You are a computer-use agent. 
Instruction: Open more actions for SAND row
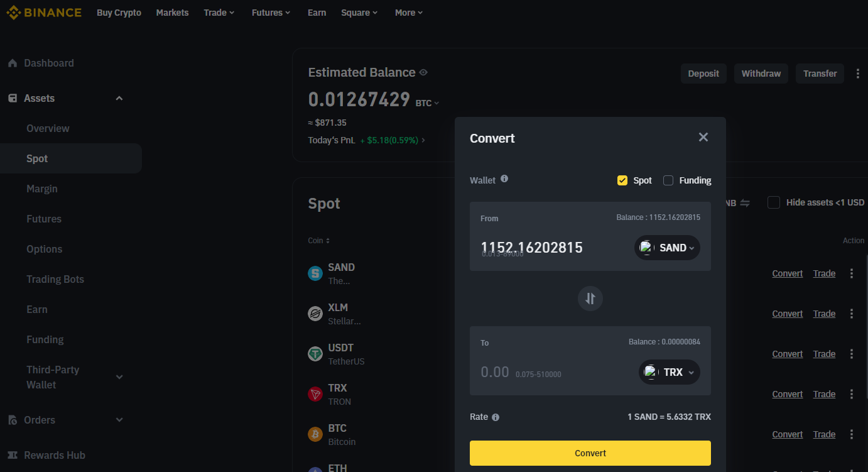point(852,273)
